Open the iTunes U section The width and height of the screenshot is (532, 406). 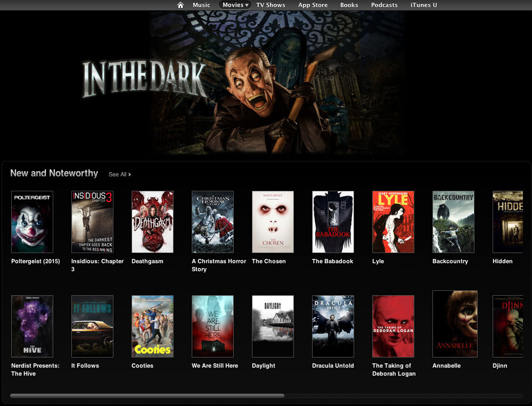[424, 5]
